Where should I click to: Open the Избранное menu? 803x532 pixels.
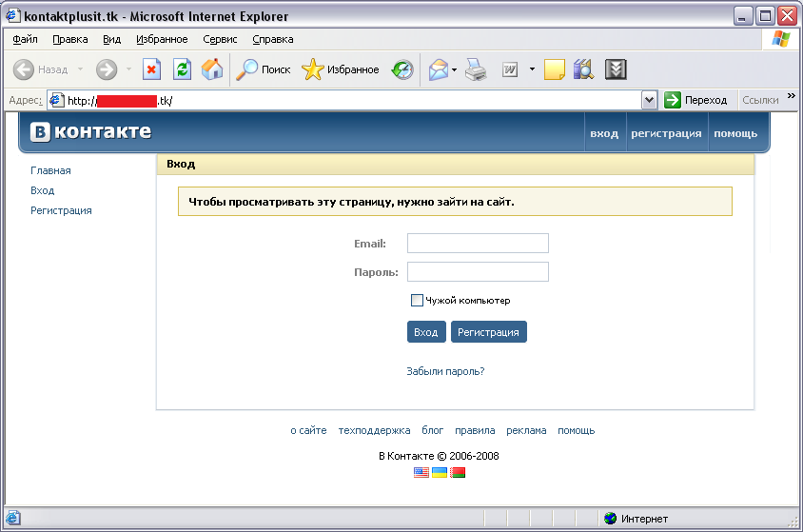[x=162, y=39]
